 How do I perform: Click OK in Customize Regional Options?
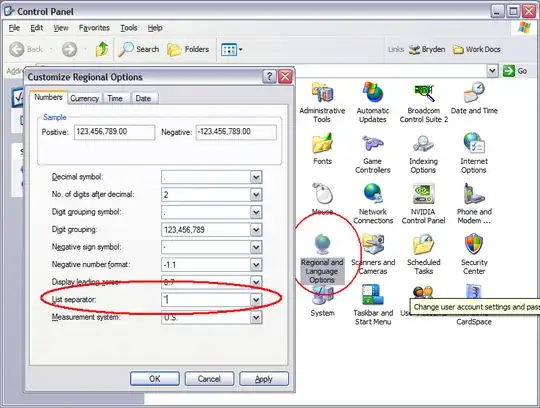[x=155, y=379]
